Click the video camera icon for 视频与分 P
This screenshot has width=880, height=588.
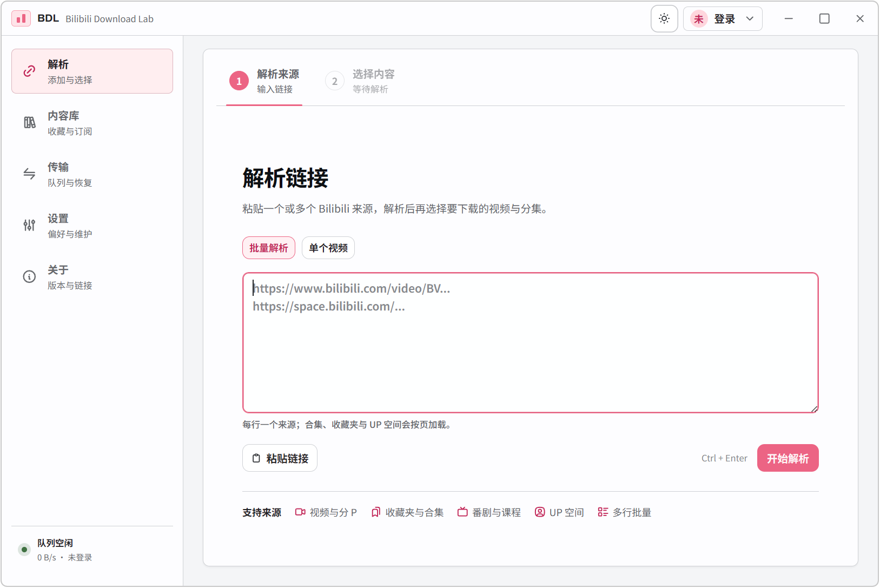300,512
